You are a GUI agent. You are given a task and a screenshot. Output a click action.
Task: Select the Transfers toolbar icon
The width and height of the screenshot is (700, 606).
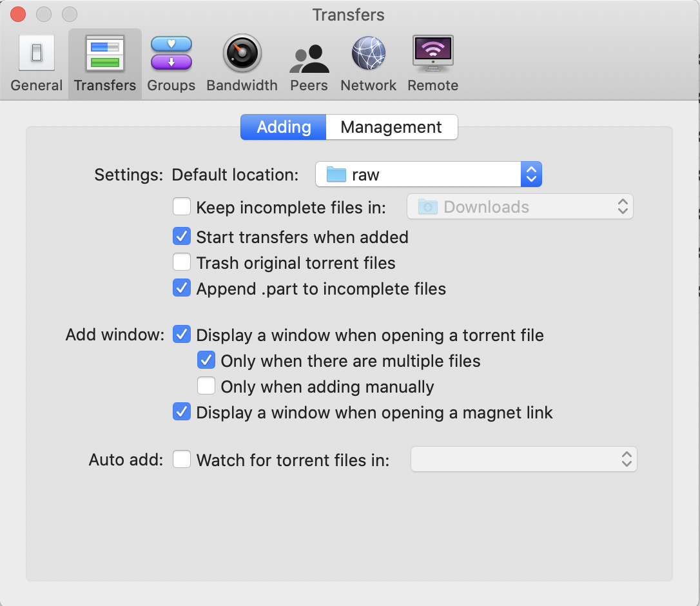(x=104, y=63)
